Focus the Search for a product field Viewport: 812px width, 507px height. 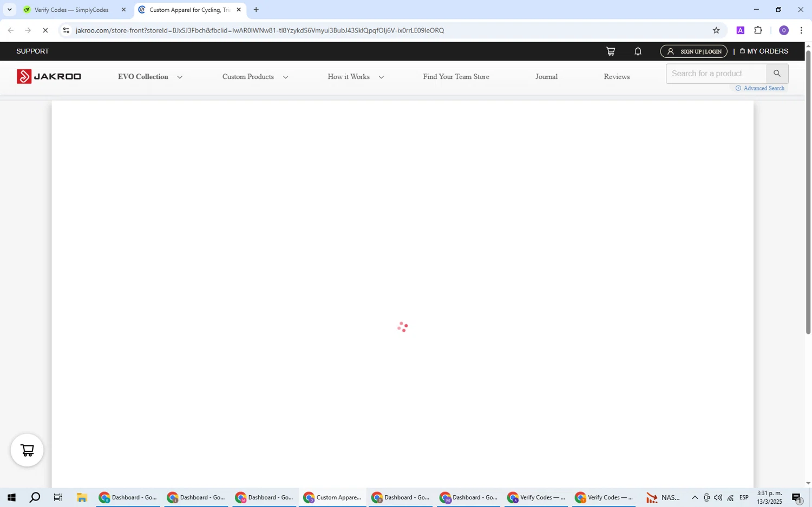[x=716, y=74]
